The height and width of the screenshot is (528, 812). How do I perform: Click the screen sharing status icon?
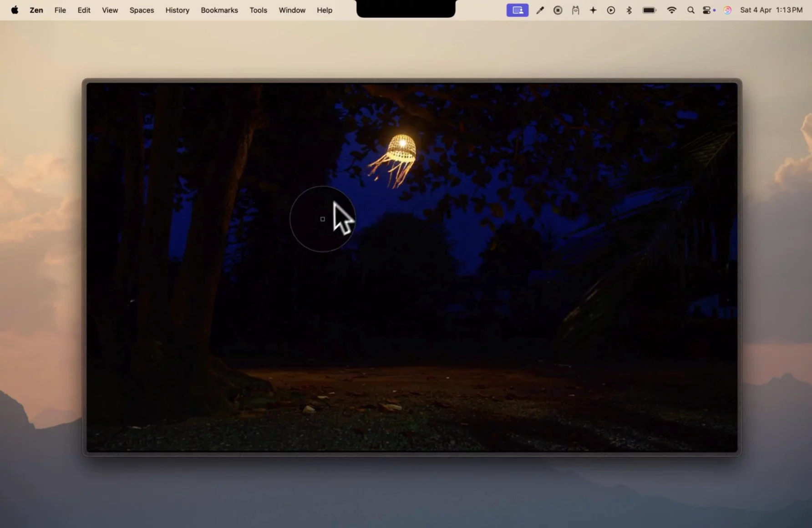(518, 10)
